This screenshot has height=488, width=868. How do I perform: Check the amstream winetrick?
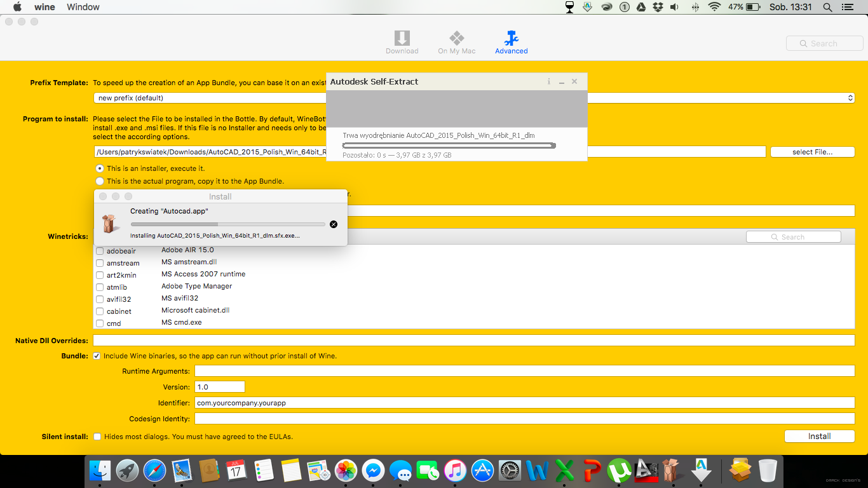100,263
